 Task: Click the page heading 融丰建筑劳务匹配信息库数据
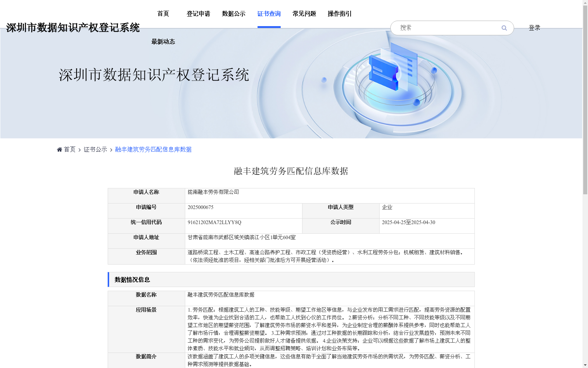coord(291,171)
